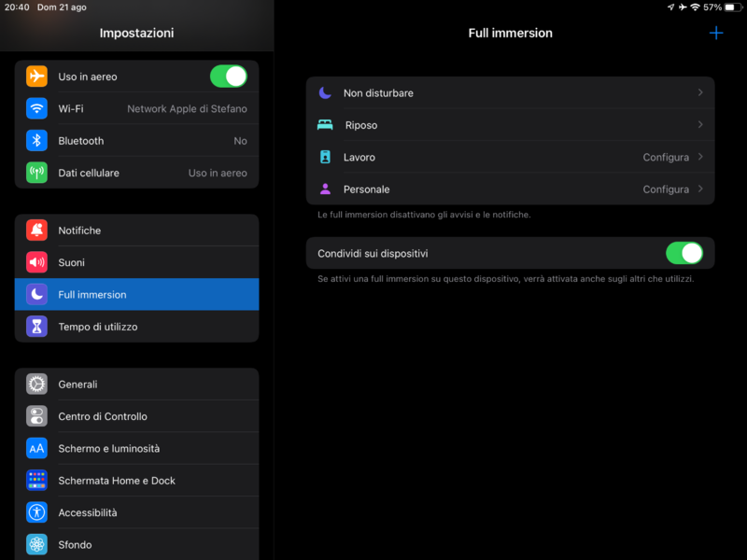
Task: Open Schermo e luminosità settings
Action: [136, 449]
